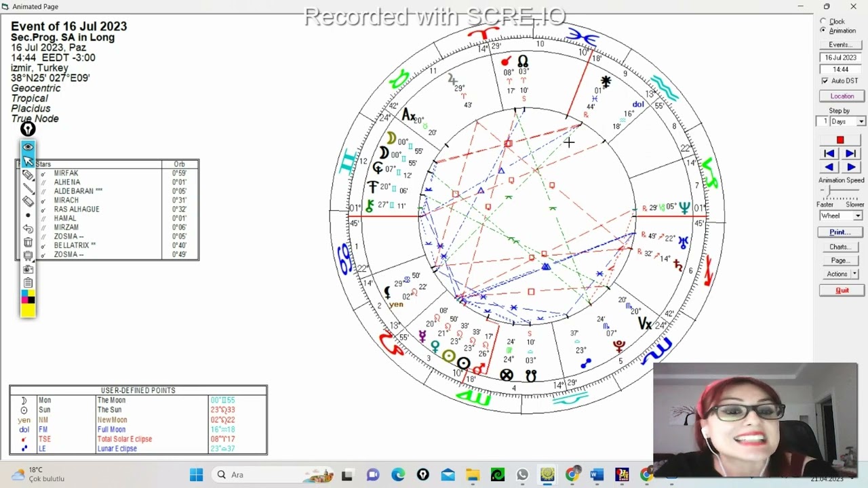This screenshot has height=488, width=868.
Task: Toggle the Auto DST checkbox
Action: pos(825,81)
